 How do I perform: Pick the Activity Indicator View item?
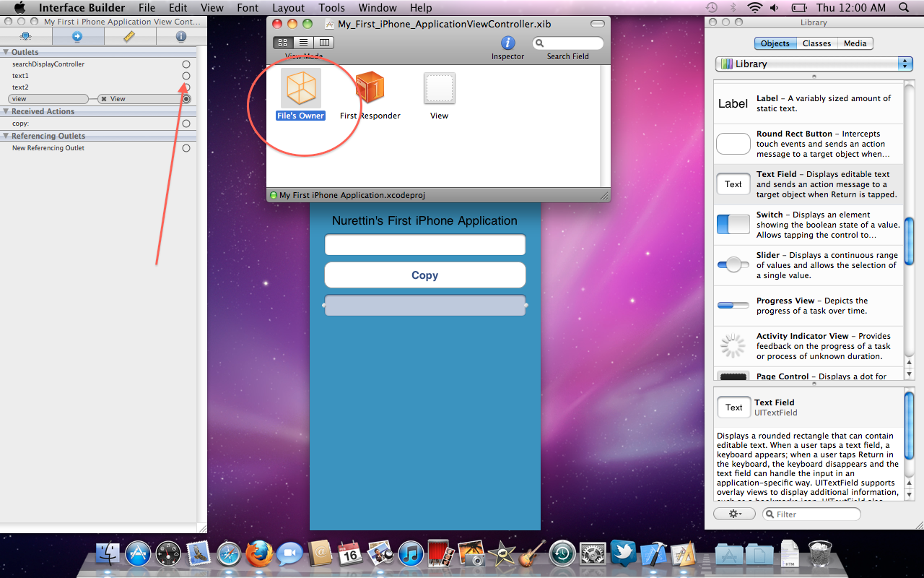point(808,346)
